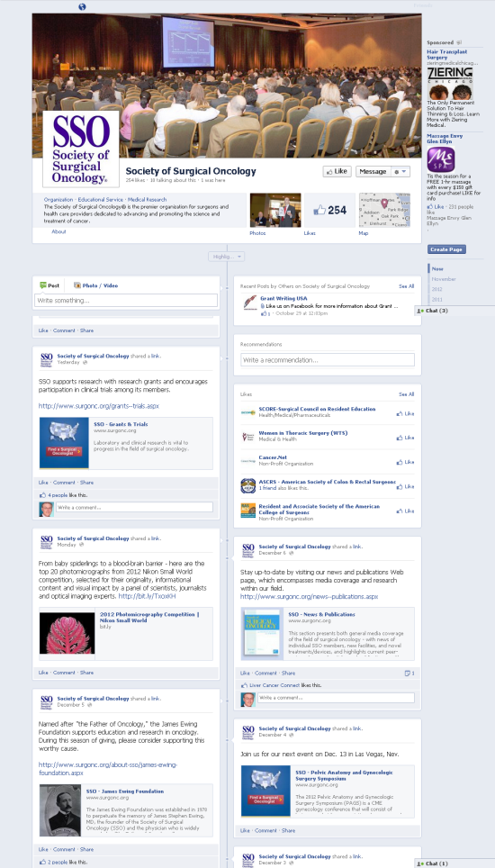Write a comment under Grants & Trials post
The height and width of the screenshot is (868, 495).
(x=134, y=507)
